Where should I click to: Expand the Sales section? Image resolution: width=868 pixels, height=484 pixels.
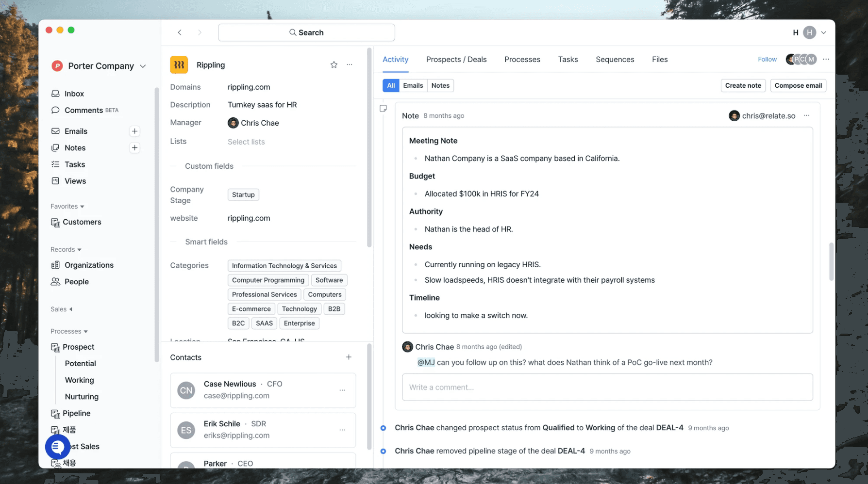point(61,309)
